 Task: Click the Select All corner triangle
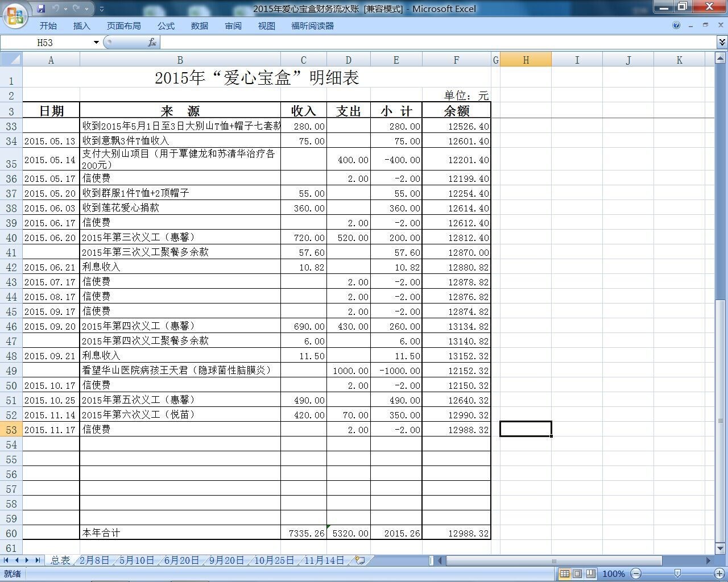point(11,59)
